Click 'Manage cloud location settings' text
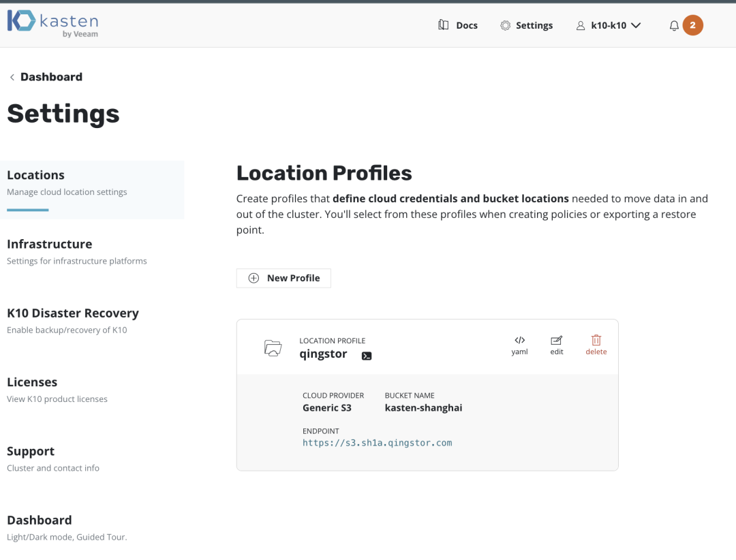The width and height of the screenshot is (736, 560). 67,192
